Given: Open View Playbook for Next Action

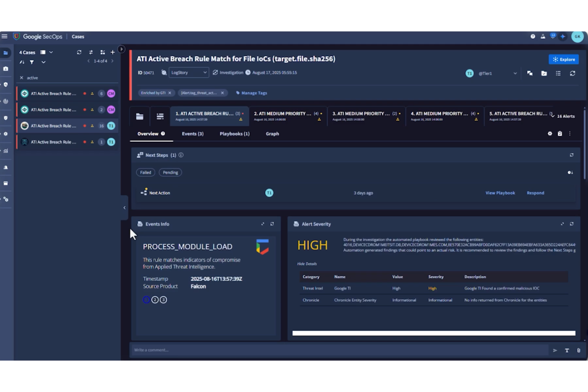Looking at the screenshot, I should [500, 193].
